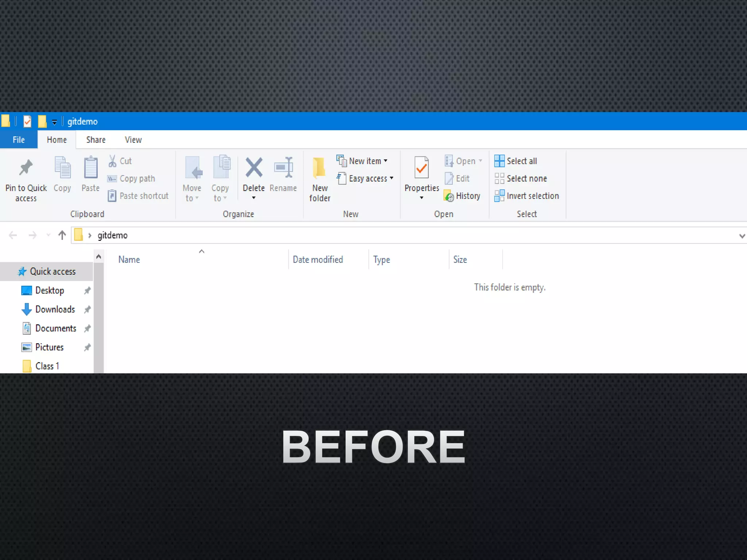Open the Share ribbon tab

point(96,140)
